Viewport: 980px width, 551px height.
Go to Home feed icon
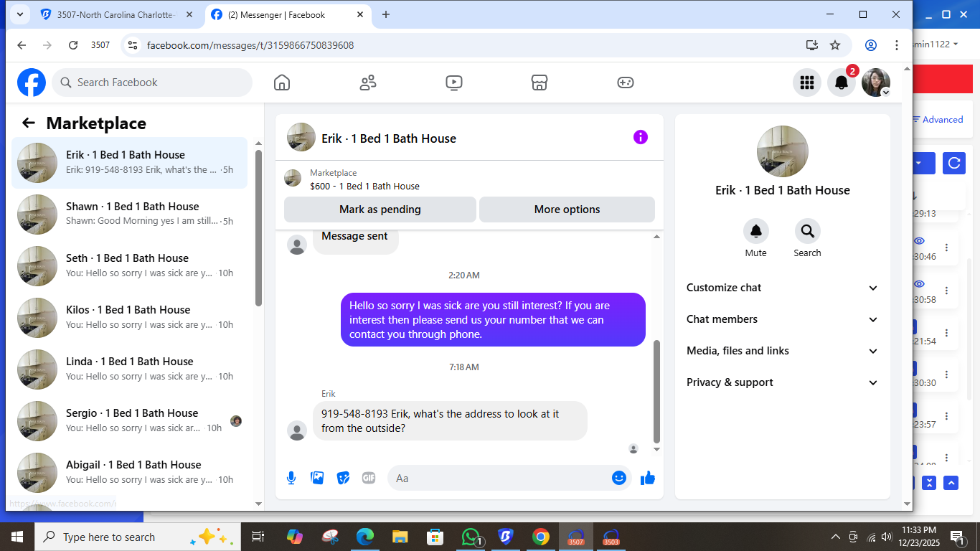click(x=282, y=83)
